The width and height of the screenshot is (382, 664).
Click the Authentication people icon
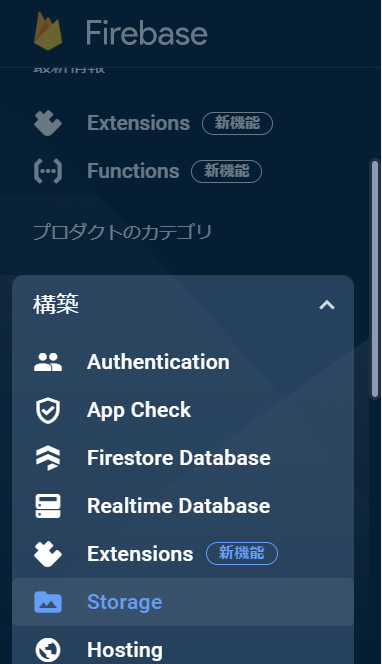coord(48,362)
